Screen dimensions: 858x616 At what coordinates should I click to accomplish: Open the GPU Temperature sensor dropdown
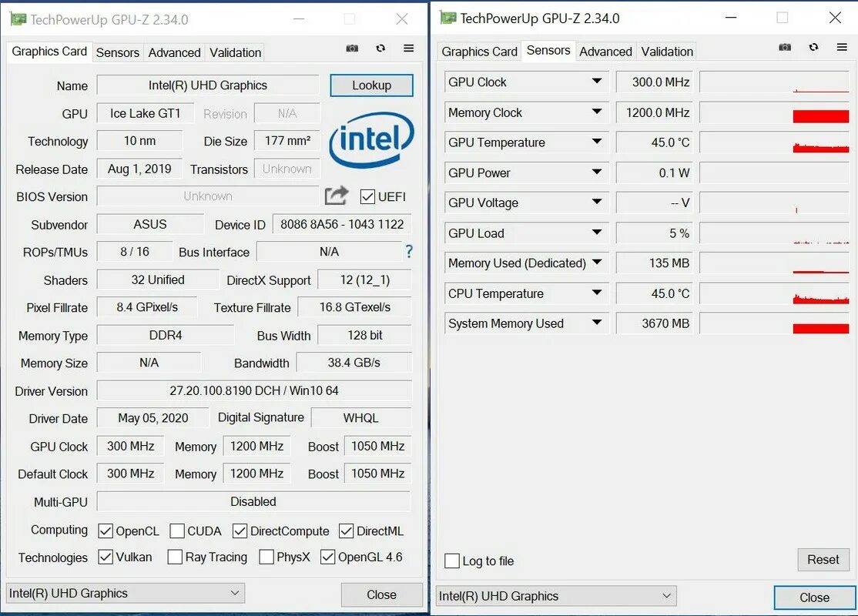[597, 142]
